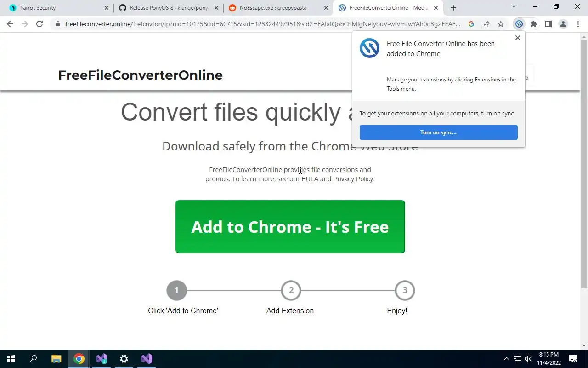This screenshot has height=368, width=588.
Task: Close the extension added popup
Action: [518, 38]
